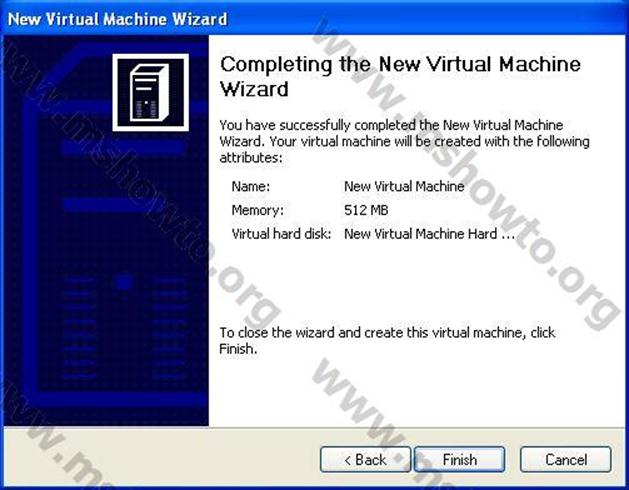
Task: Click the To close the wizard instruction text
Action: [x=387, y=341]
